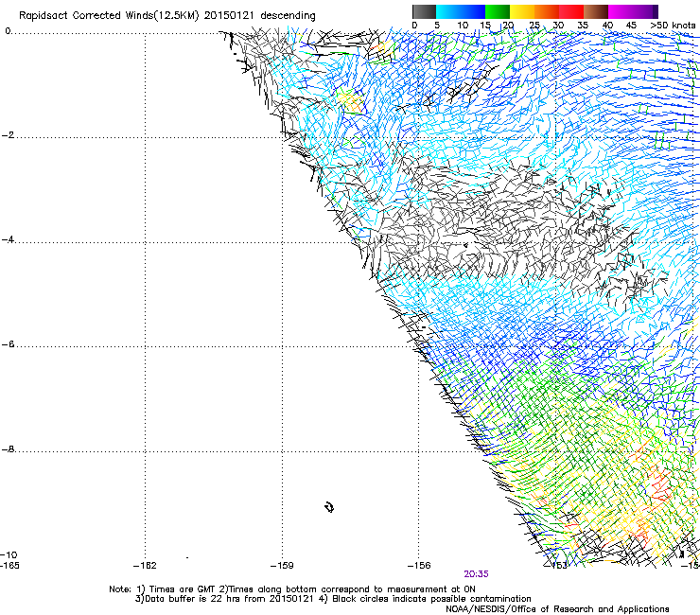Click the green 15-20 knots legend swatch
This screenshot has height=615, width=700.
tap(498, 11)
